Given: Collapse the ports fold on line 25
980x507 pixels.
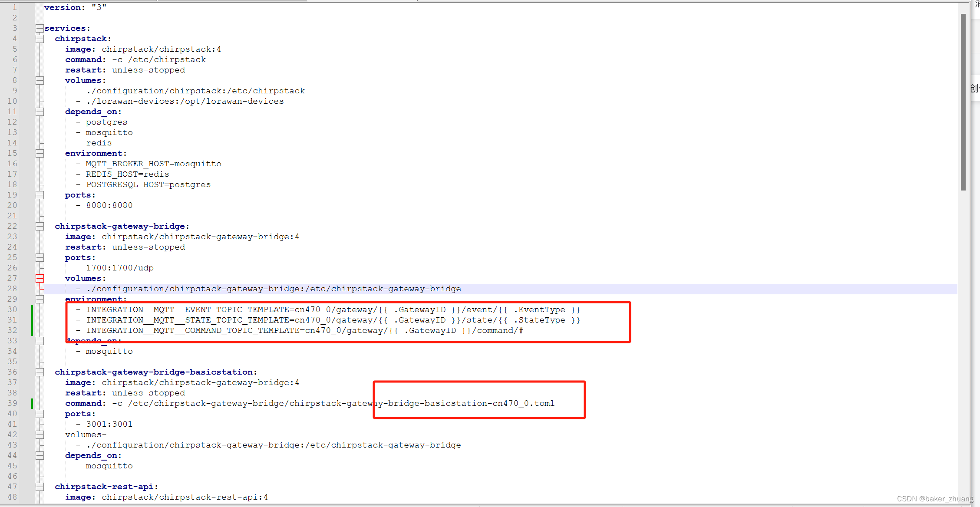Looking at the screenshot, I should (x=40, y=257).
